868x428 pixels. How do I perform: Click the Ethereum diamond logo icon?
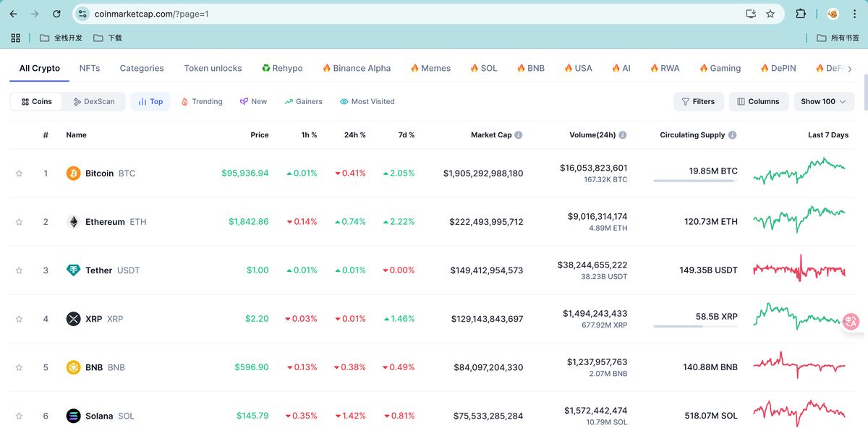coord(73,222)
